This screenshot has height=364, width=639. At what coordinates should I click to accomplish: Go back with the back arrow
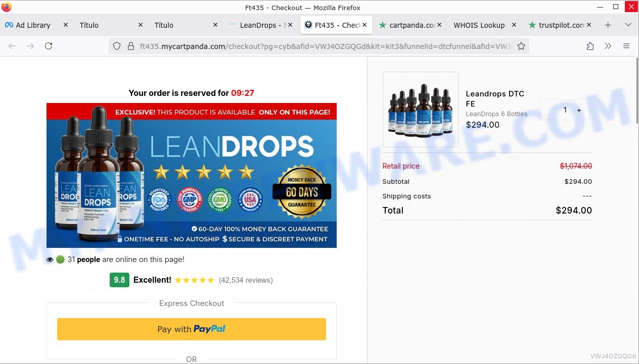(12, 46)
